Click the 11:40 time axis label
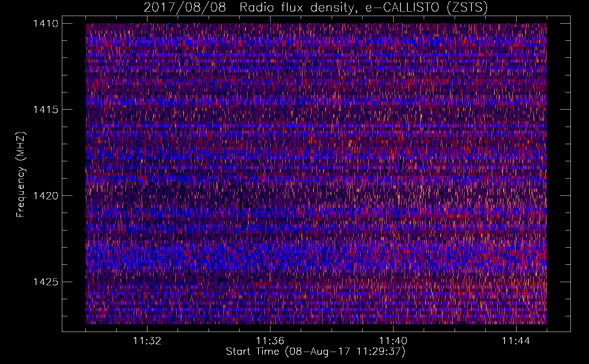Image resolution: width=589 pixels, height=364 pixels. pyautogui.click(x=393, y=341)
